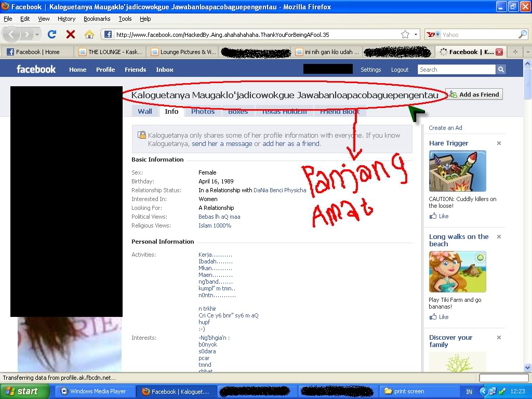Open a new tab with plus button
This screenshot has width=532, height=399.
[x=515, y=52]
